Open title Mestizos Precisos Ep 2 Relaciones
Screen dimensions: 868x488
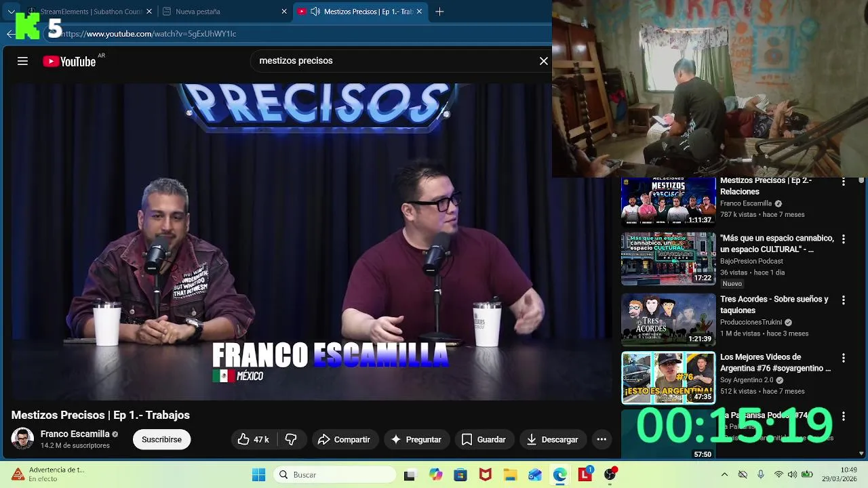coord(766,186)
